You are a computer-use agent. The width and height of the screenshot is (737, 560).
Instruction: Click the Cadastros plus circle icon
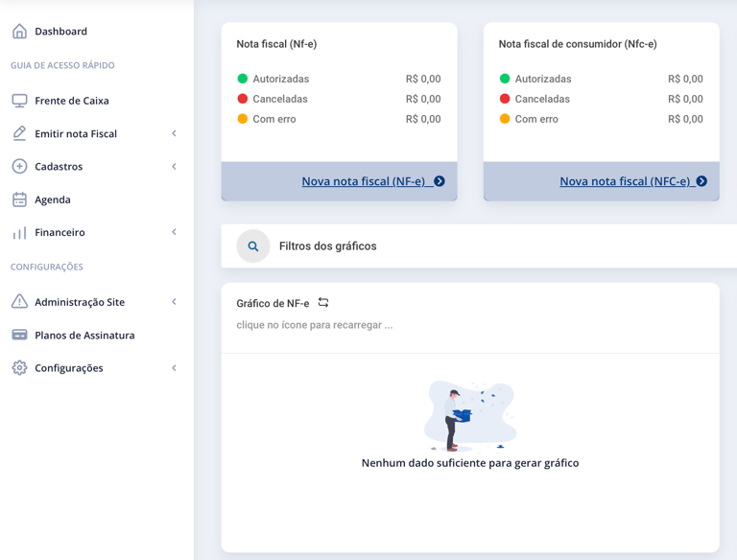(19, 166)
